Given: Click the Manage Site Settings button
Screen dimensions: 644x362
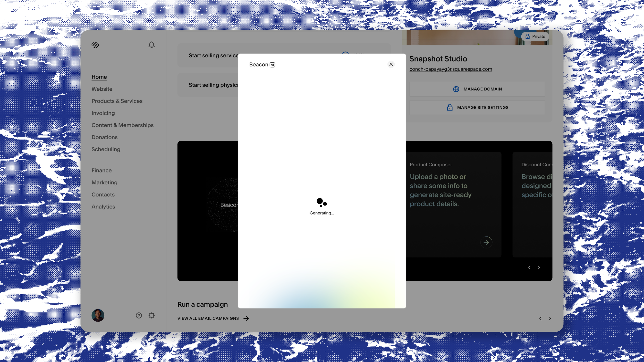Looking at the screenshot, I should [x=477, y=107].
